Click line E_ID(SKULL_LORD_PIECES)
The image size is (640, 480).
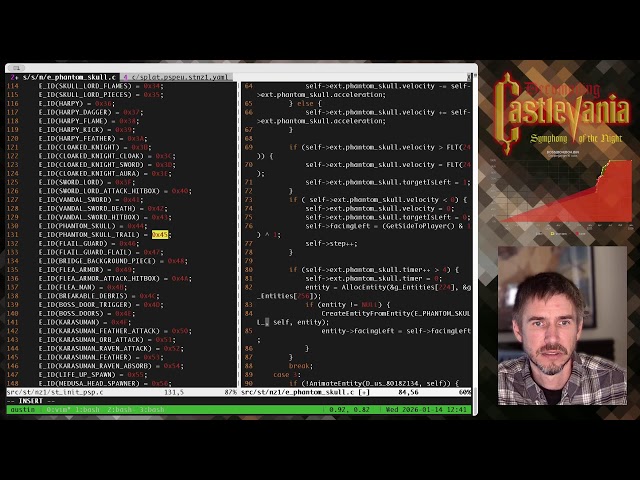click(x=101, y=95)
